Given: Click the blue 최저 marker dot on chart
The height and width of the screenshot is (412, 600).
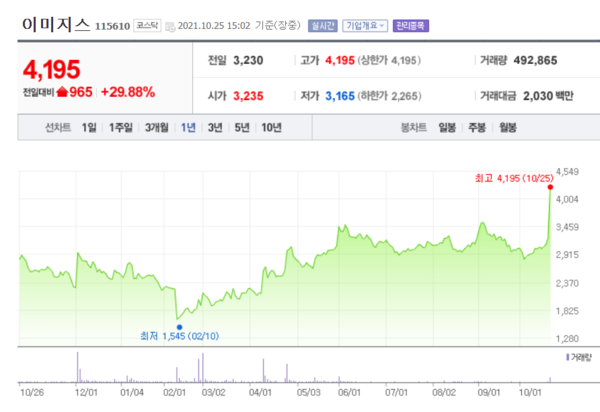Looking at the screenshot, I should pyautogui.click(x=179, y=327).
